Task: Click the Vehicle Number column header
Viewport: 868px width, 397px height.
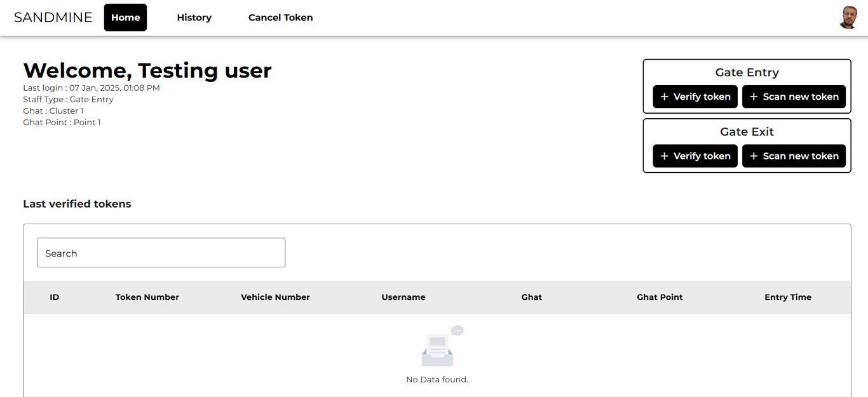Action: coord(275,297)
